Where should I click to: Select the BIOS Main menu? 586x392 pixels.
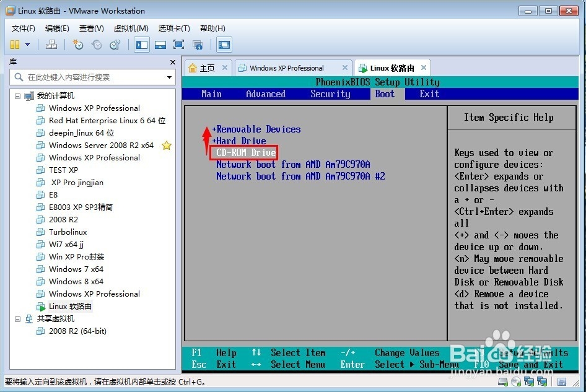(x=211, y=94)
